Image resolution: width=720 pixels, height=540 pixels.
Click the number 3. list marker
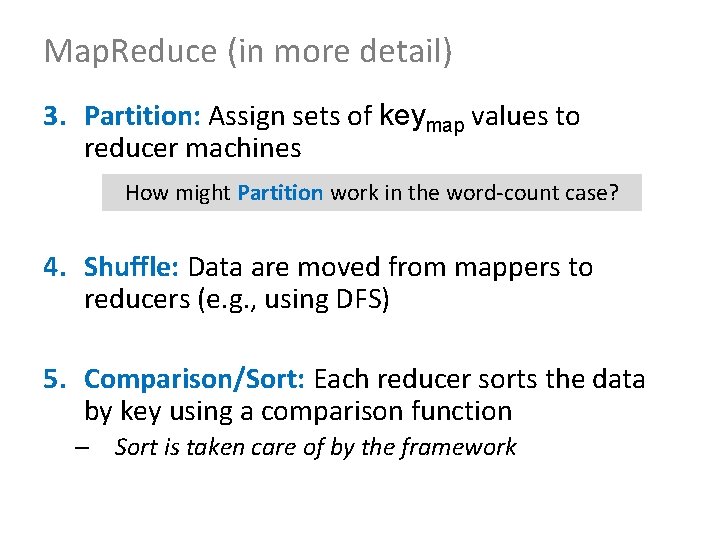tap(55, 116)
